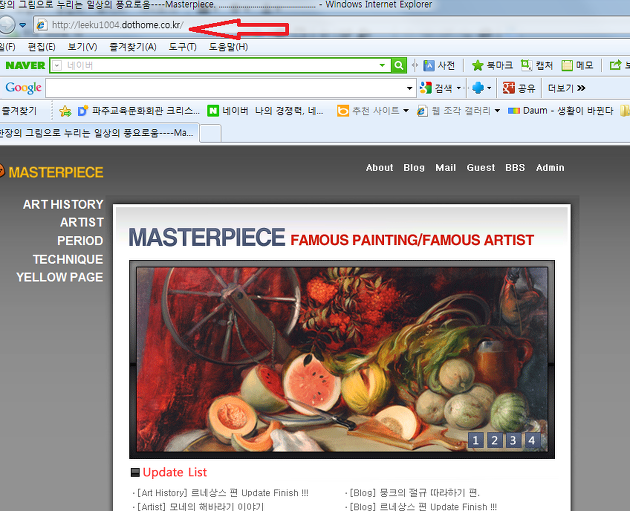Open the 도구(T) menu
The image size is (630, 511).
coord(182,47)
